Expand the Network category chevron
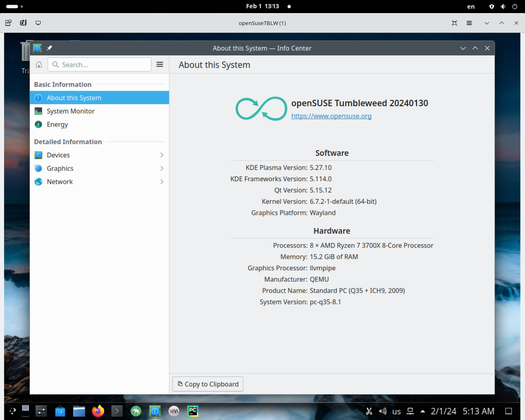The height and width of the screenshot is (420, 525). point(162,182)
